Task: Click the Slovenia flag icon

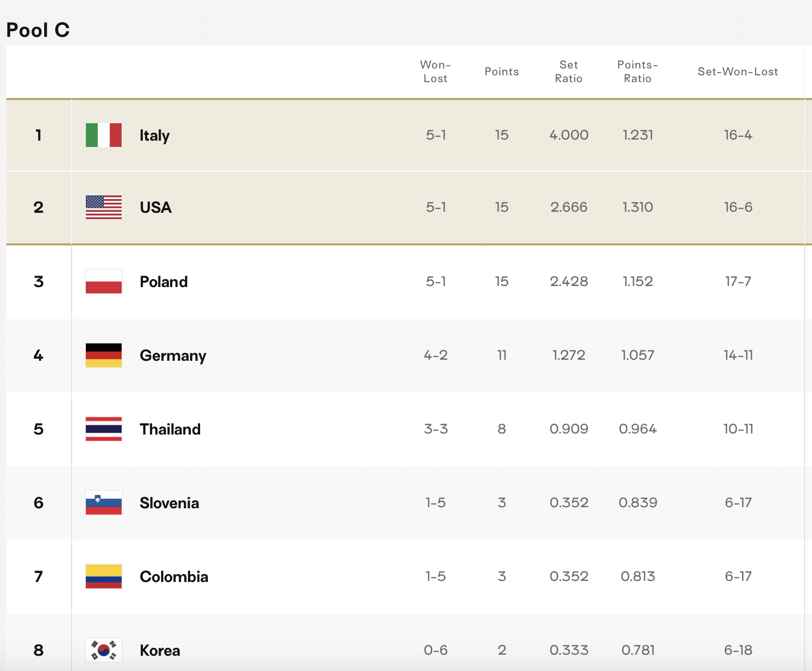Action: (104, 503)
